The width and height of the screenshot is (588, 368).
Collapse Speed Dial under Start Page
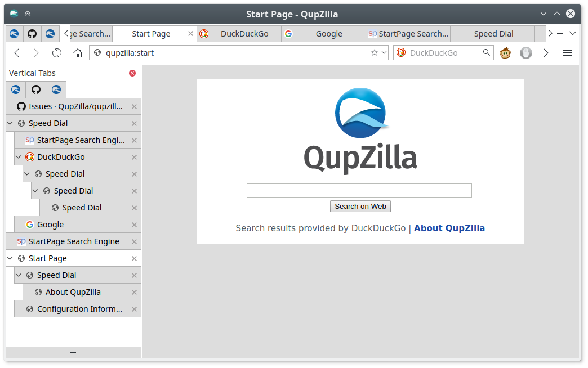pos(19,275)
